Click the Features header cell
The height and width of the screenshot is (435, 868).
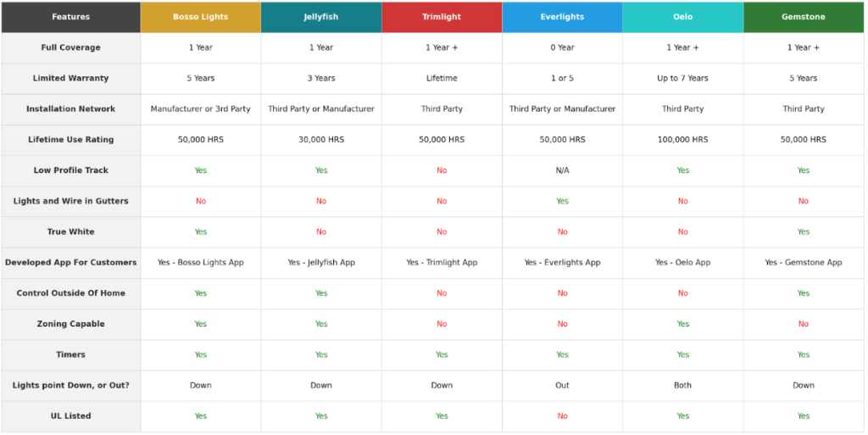[x=71, y=17]
